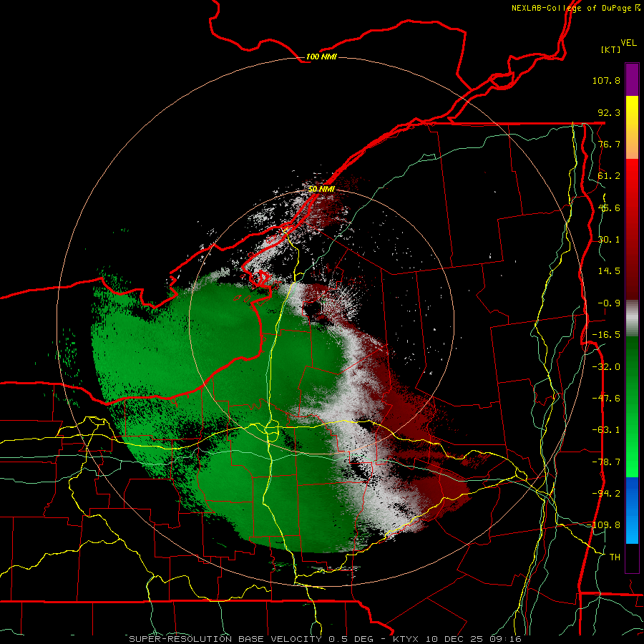Screen dimensions: 644x644
Task: Click the 45.6 value on velocity scale
Action: tap(609, 208)
